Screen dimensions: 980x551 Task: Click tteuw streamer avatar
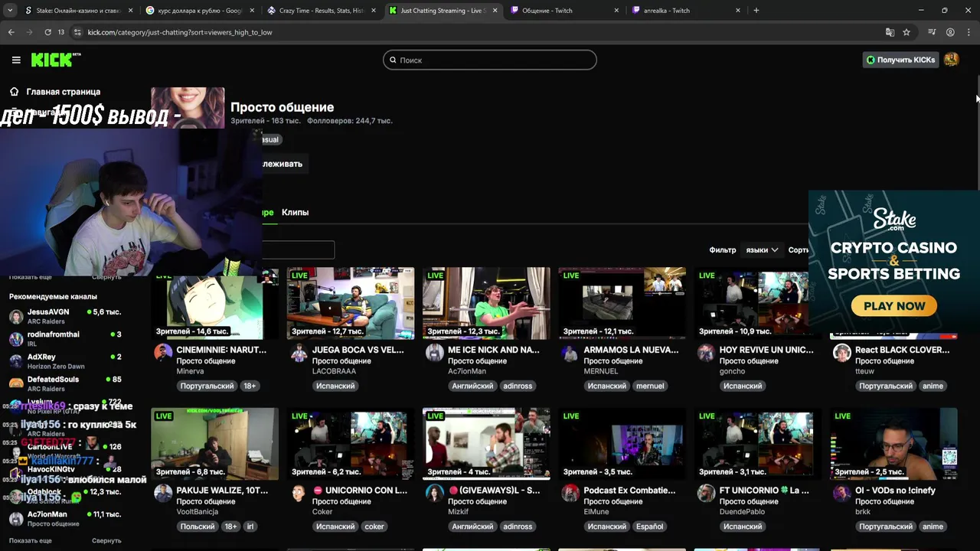(x=842, y=352)
